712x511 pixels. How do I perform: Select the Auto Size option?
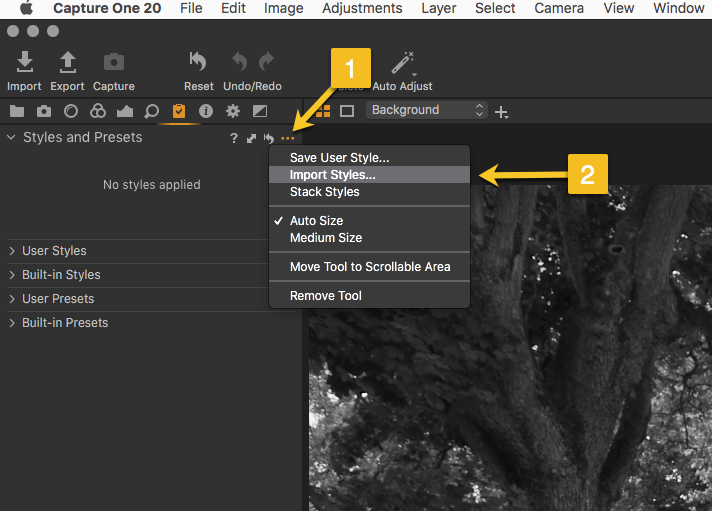point(316,221)
